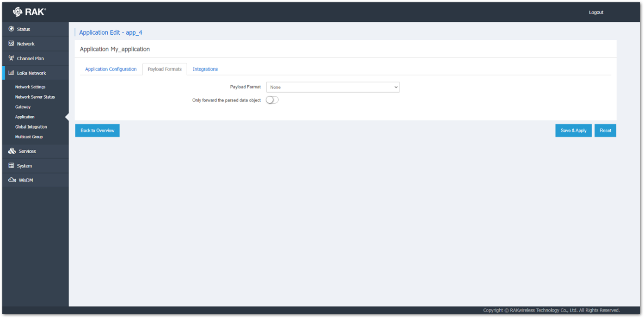The width and height of the screenshot is (644, 318).
Task: Select the LoRa Network chart icon
Action: coord(11,73)
